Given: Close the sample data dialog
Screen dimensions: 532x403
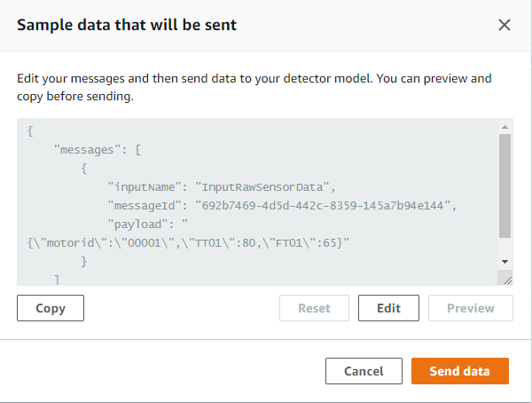Looking at the screenshot, I should [505, 25].
